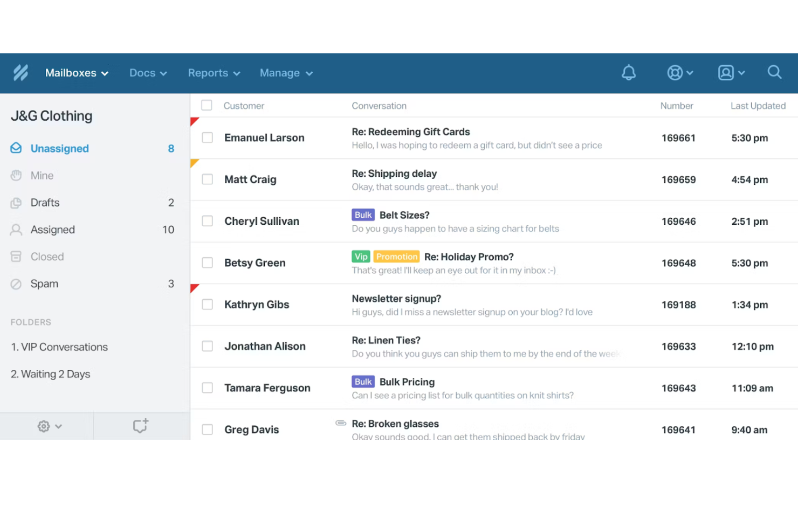Check the checkbox next to Betsy Green

pos(207,262)
